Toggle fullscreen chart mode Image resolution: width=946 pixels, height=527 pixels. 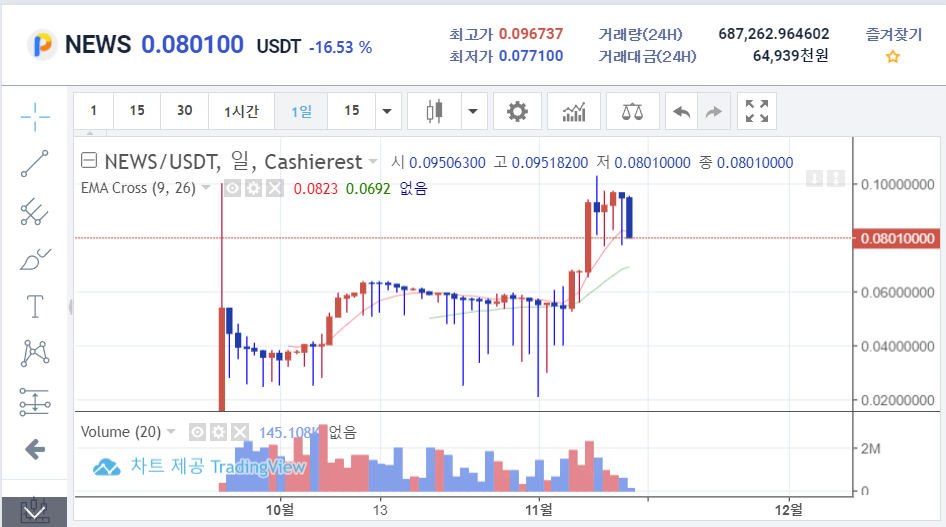click(x=757, y=111)
